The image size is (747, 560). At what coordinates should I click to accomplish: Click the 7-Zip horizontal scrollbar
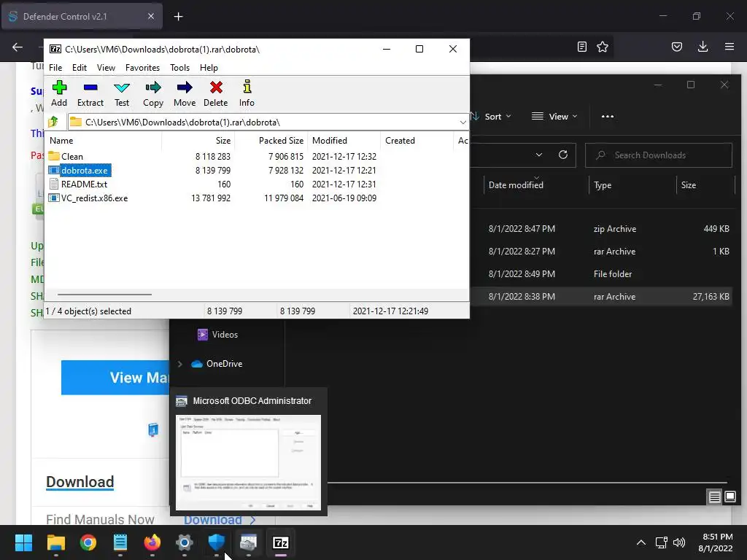coord(104,295)
